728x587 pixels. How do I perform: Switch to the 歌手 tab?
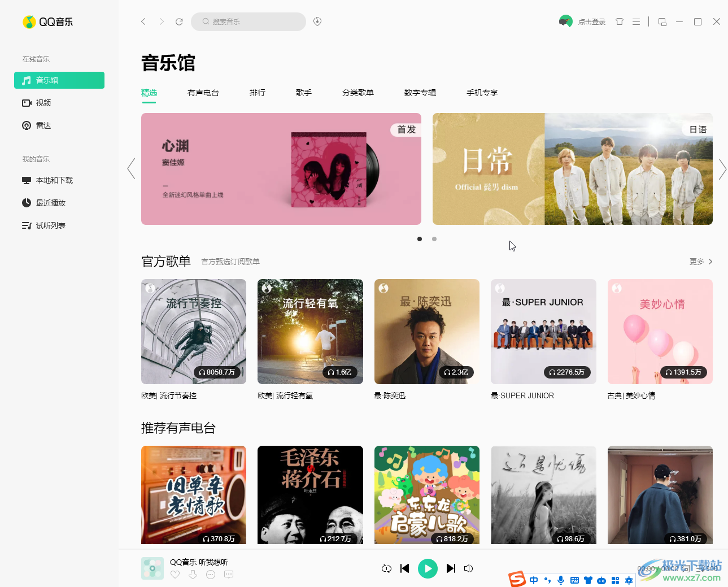click(x=304, y=93)
